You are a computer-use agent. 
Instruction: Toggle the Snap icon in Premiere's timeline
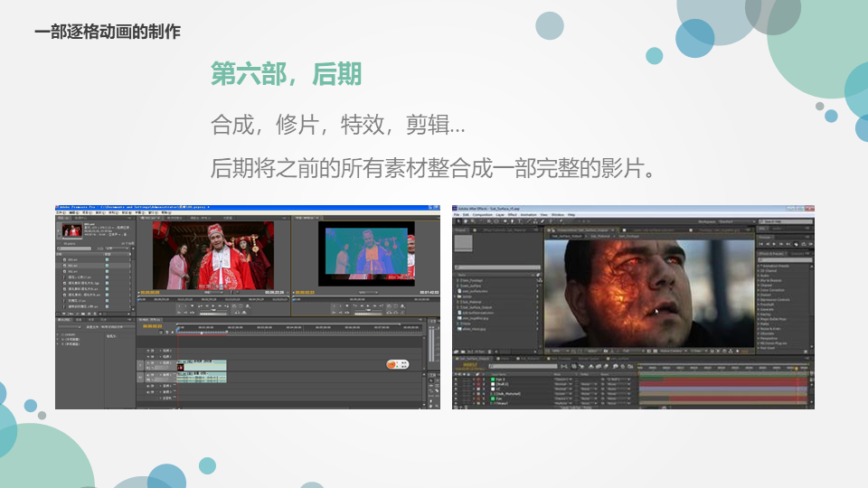(161, 332)
